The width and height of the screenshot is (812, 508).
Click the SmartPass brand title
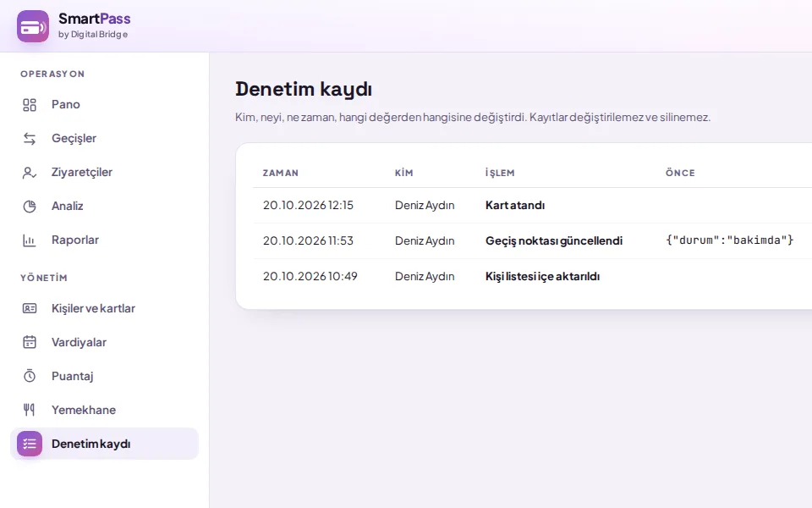pyautogui.click(x=94, y=19)
